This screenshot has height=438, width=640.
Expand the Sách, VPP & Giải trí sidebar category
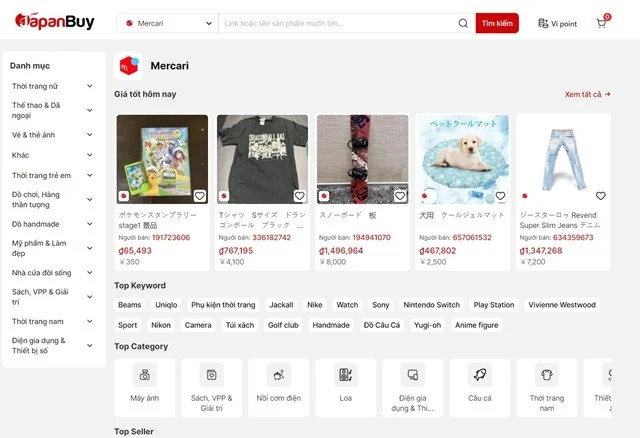point(90,297)
